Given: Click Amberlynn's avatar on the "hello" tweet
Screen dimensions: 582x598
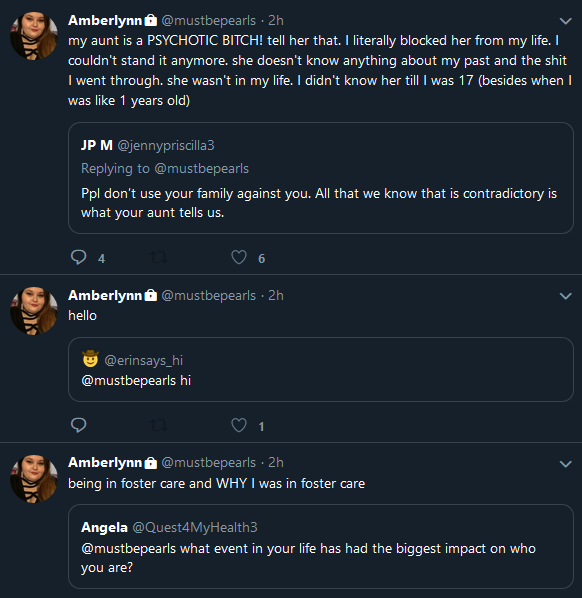Looking at the screenshot, I should (34, 311).
